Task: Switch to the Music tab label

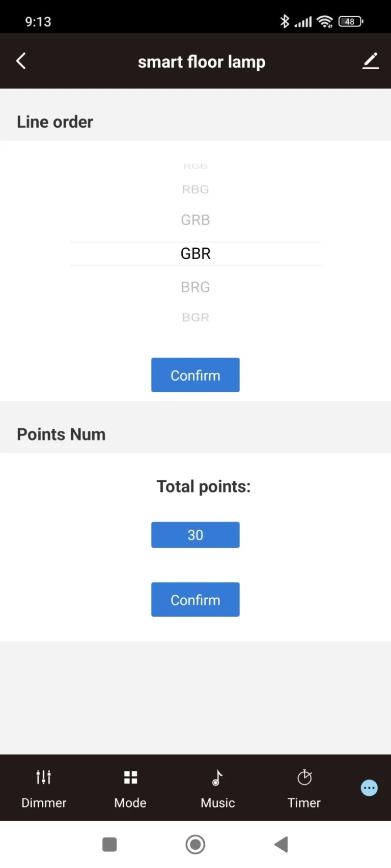Action: click(x=218, y=803)
